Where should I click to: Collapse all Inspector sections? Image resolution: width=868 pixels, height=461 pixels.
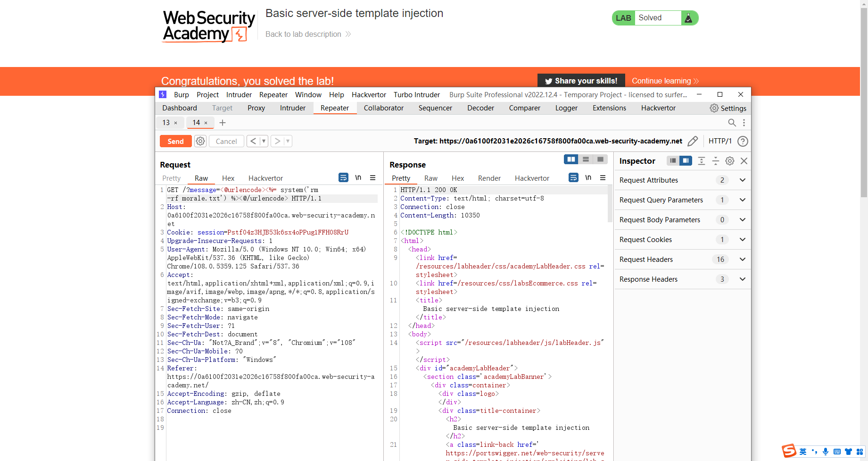[x=716, y=161]
